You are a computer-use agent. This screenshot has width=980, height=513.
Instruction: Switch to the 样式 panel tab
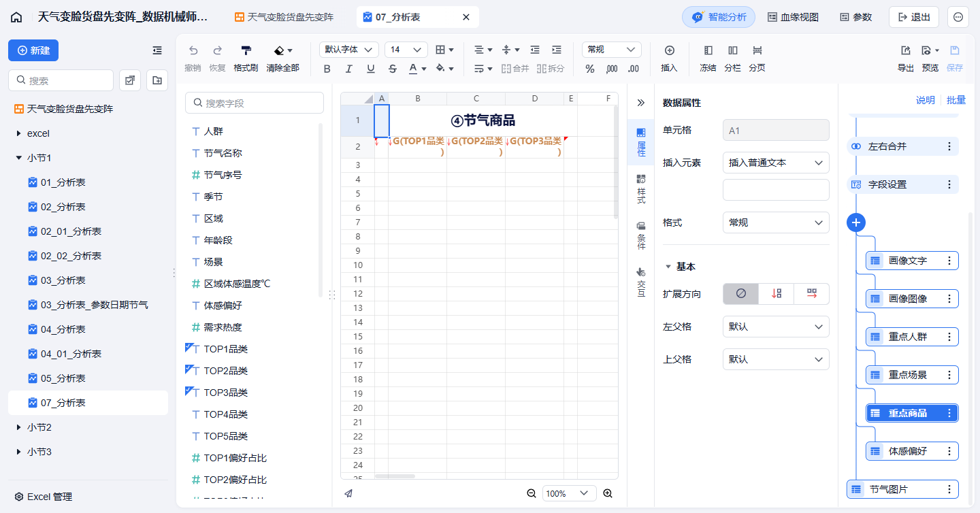pyautogui.click(x=640, y=189)
